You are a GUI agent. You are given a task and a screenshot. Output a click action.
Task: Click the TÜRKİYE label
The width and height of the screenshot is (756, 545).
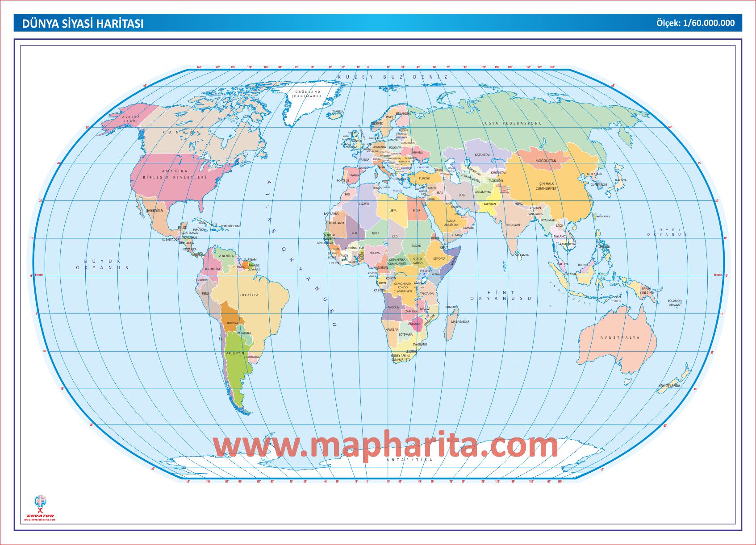point(424,178)
